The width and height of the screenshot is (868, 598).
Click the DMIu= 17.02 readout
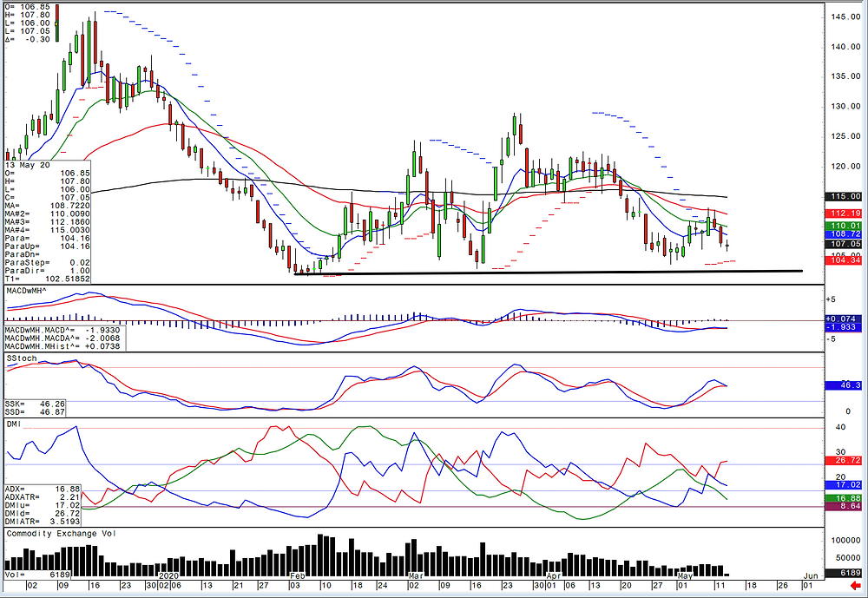coord(43,505)
